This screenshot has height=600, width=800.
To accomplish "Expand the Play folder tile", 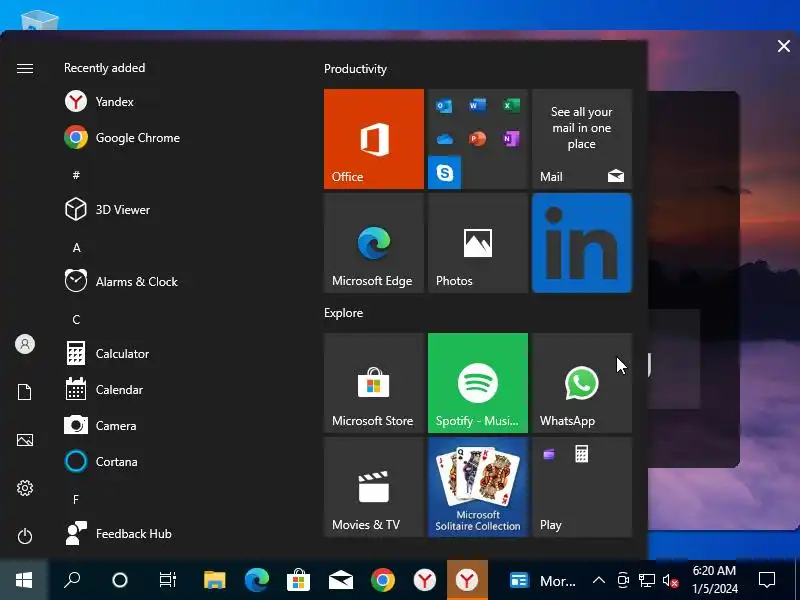I will click(582, 487).
